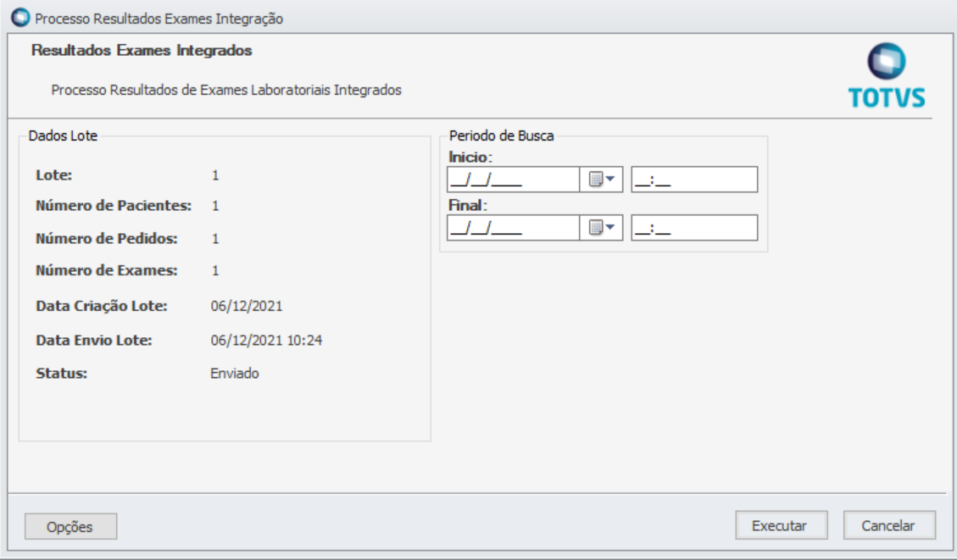Click the Data Criação Lote value 06/12/2021
The height and width of the screenshot is (560, 957).
pyautogui.click(x=247, y=306)
